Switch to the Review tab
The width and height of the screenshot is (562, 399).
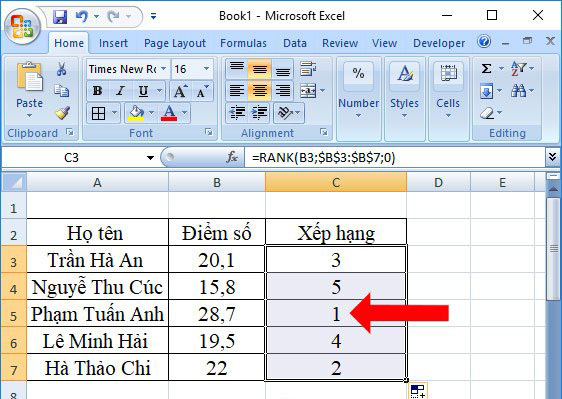click(x=340, y=43)
